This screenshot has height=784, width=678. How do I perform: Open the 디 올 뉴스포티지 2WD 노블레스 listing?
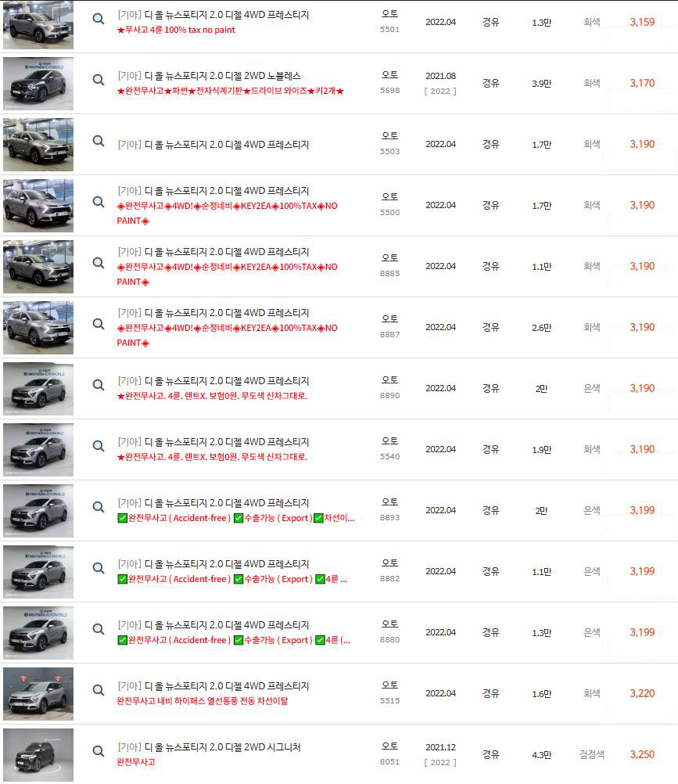point(210,76)
